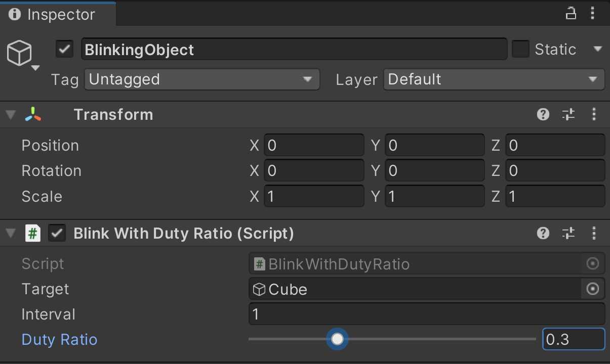The image size is (610, 364).
Task: Open Blink script component kebab menu
Action: [594, 233]
